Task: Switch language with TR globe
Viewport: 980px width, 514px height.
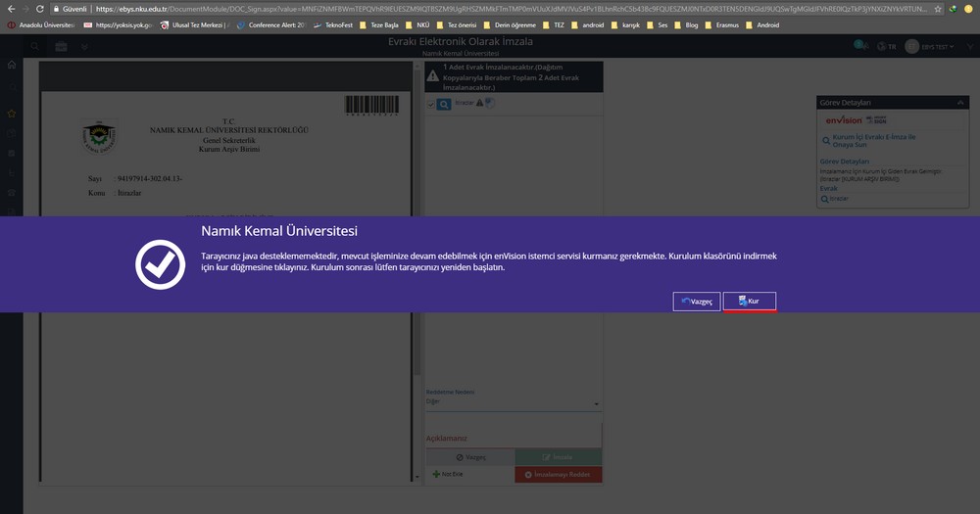Action: 886,47
